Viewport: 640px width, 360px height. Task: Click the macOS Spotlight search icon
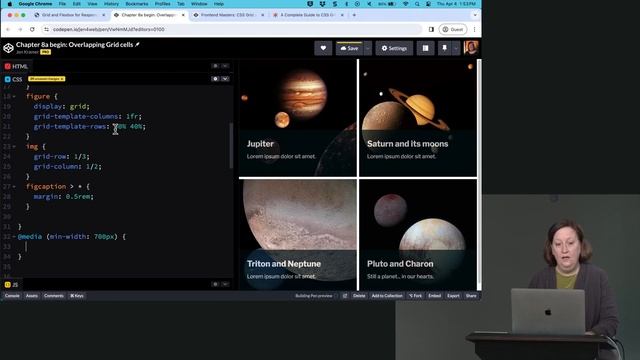click(417, 4)
